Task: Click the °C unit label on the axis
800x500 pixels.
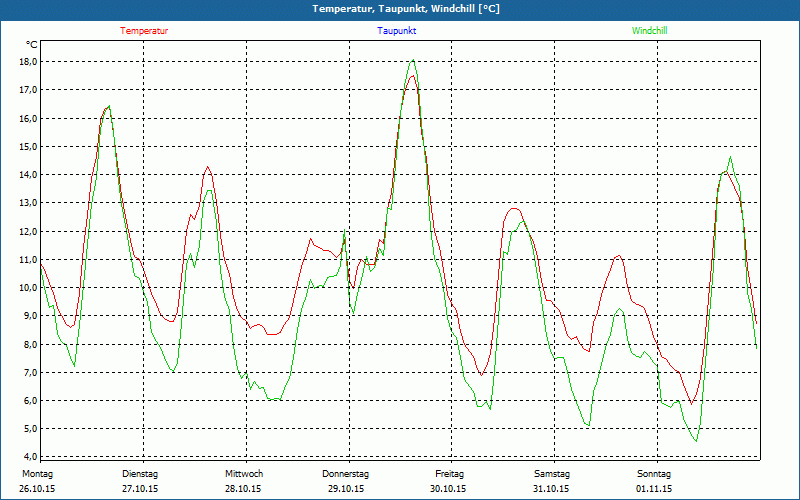Action: tap(32, 45)
